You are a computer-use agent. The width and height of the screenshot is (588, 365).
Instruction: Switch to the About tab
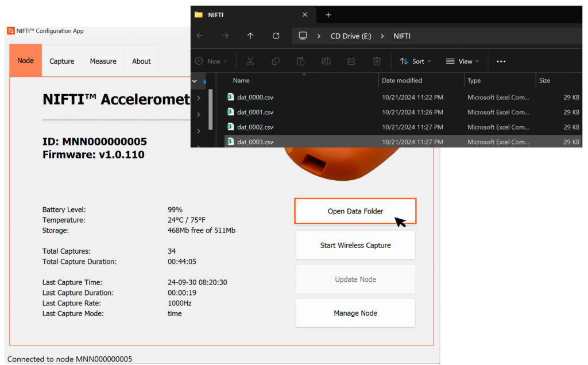coord(141,61)
